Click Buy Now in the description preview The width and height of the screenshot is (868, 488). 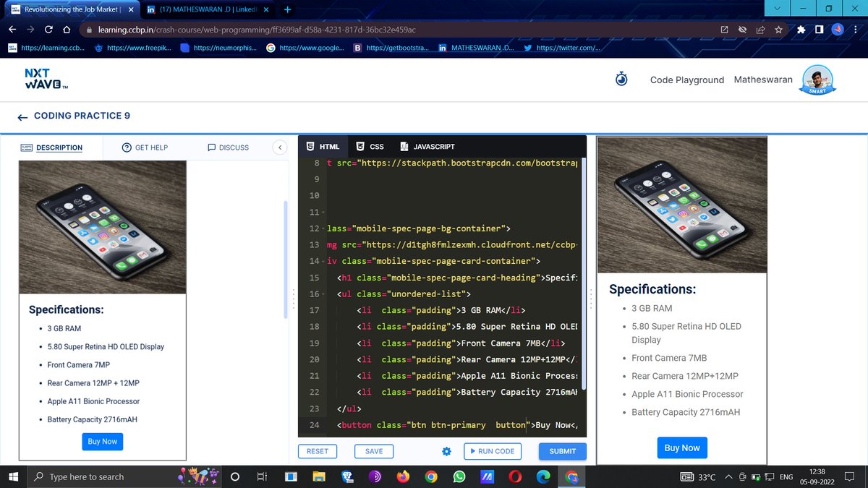coord(103,441)
